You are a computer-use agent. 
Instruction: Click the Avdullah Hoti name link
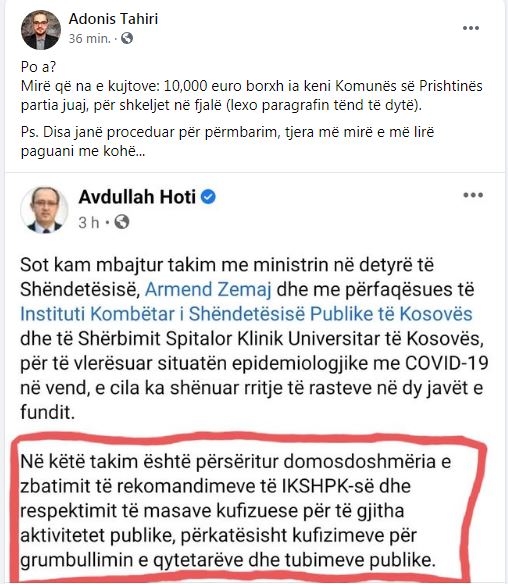pos(137,197)
